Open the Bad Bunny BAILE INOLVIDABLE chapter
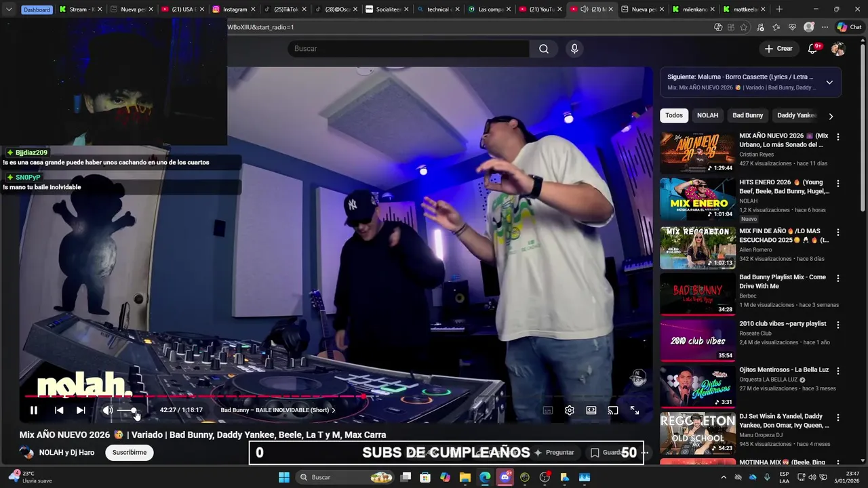This screenshot has height=488, width=868. pyautogui.click(x=278, y=410)
